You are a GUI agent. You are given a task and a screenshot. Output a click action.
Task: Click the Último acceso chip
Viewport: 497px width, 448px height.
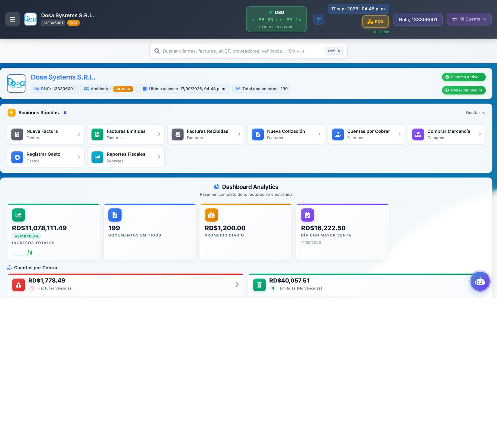click(x=185, y=89)
